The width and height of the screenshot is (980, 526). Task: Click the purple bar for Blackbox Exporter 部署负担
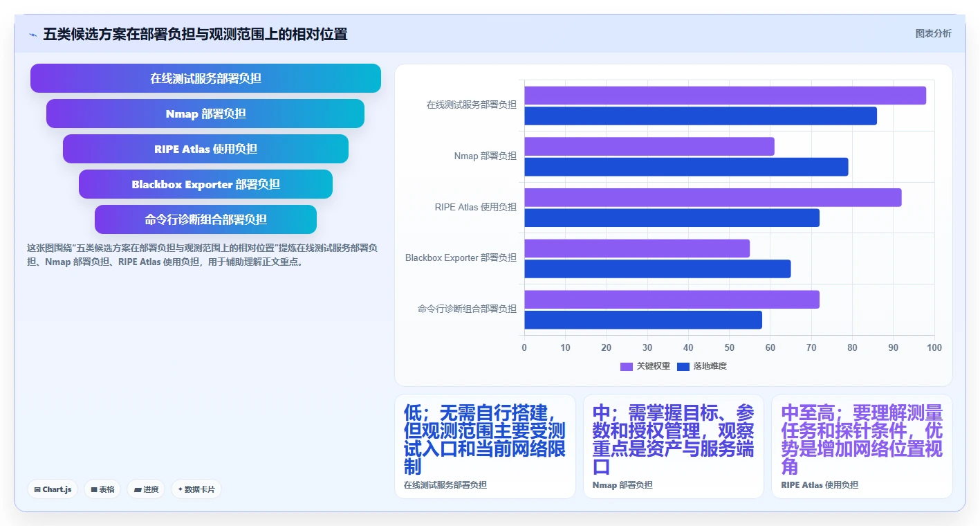(637, 248)
